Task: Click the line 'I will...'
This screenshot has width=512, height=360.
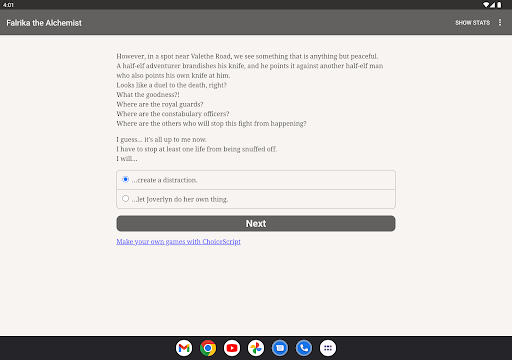Action: [127, 159]
